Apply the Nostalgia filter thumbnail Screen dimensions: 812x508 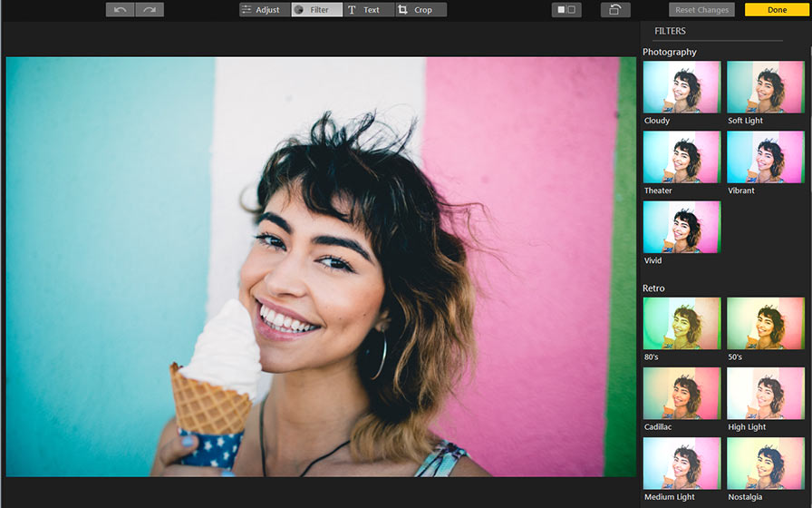click(766, 464)
